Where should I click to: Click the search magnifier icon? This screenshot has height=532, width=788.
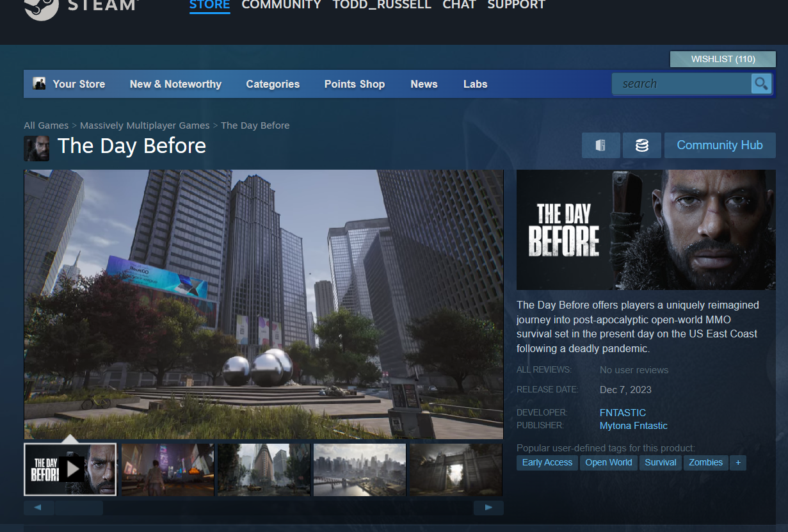coord(761,84)
